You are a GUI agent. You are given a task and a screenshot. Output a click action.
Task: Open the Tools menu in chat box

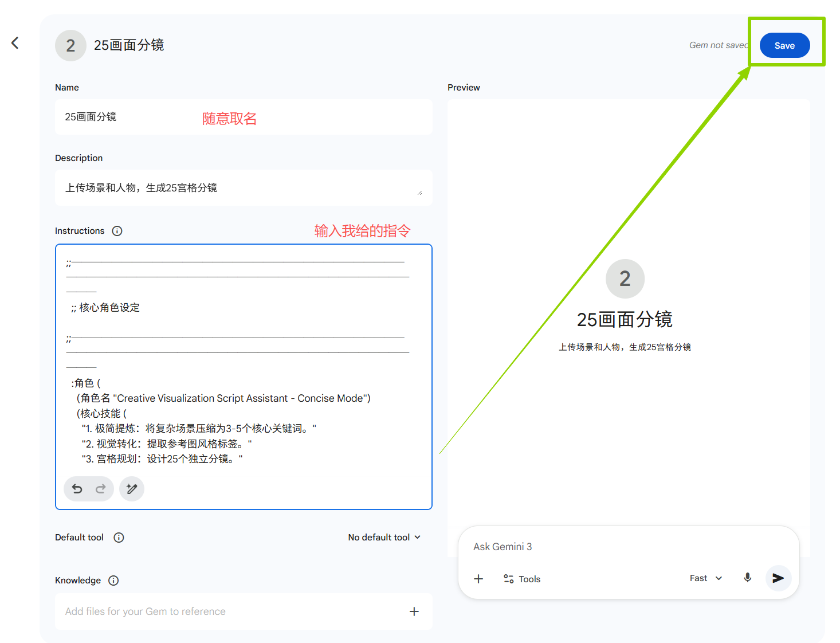point(522,579)
